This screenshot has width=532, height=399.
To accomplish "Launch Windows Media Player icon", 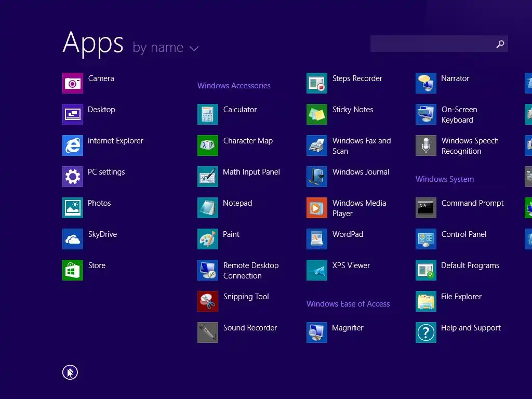I will [317, 208].
